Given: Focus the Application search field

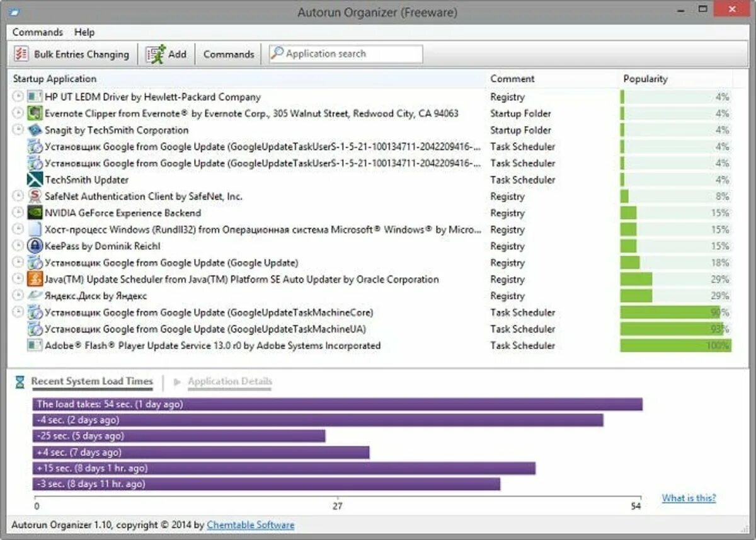Looking at the screenshot, I should (x=346, y=54).
